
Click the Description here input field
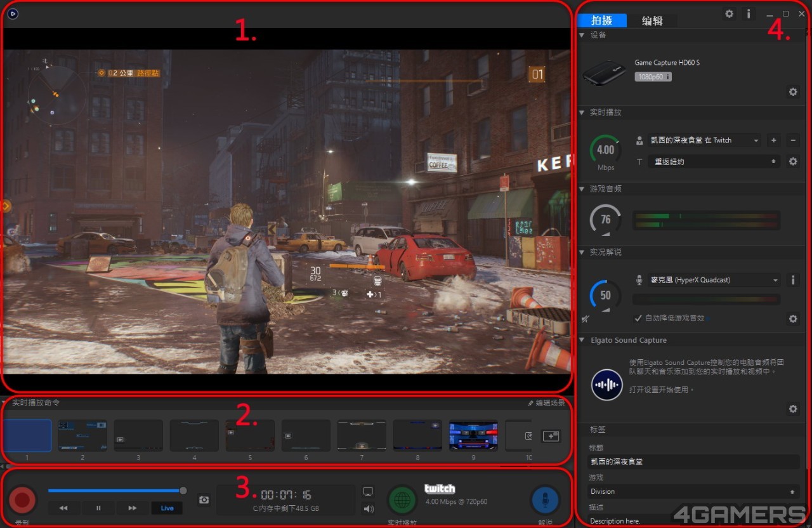pos(693,521)
